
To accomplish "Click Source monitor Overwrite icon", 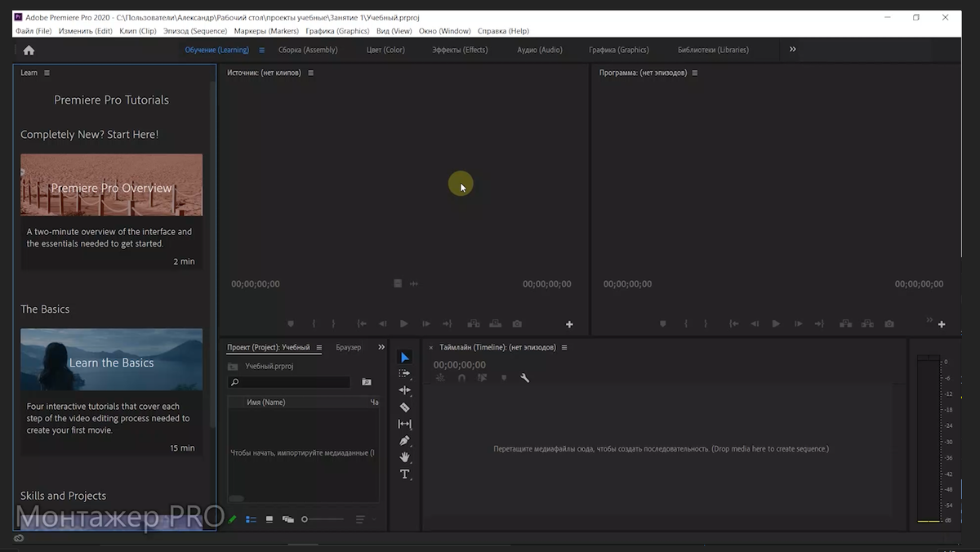I will 495,324.
